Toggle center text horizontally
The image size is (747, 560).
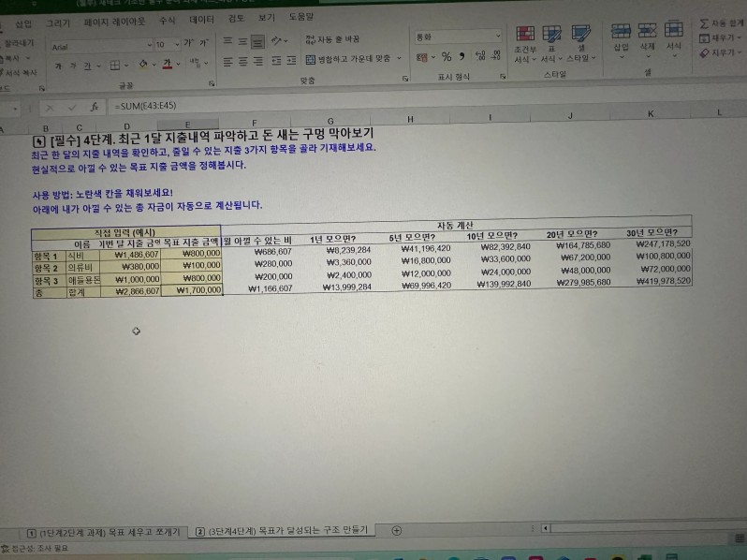(243, 62)
